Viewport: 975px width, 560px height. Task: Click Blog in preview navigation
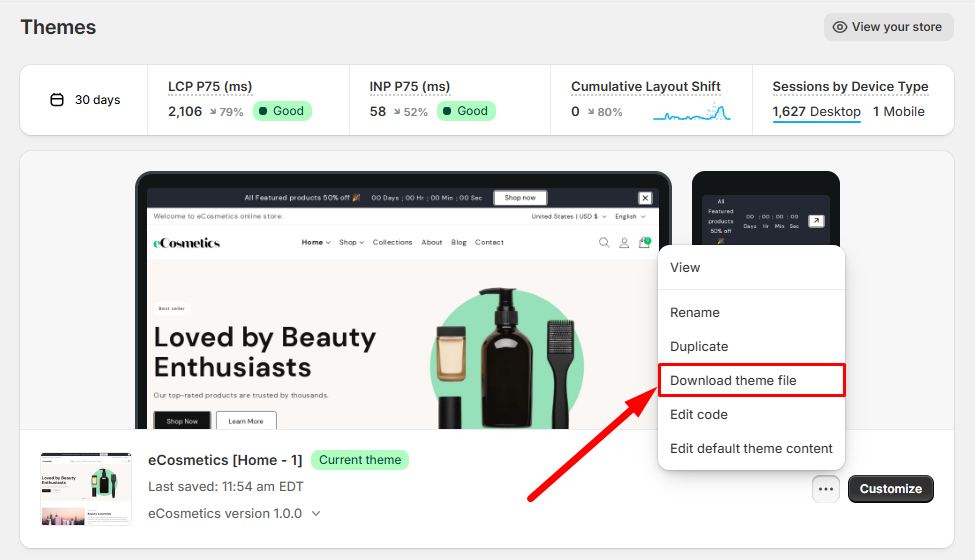(459, 242)
